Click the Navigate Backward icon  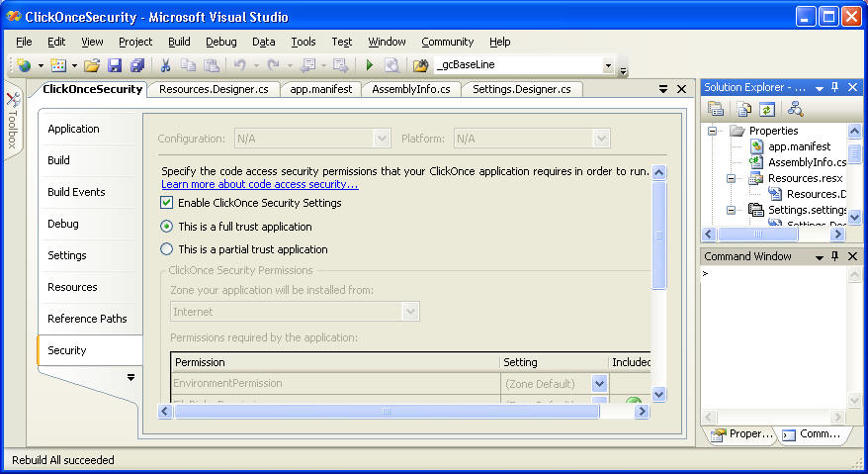point(307,65)
